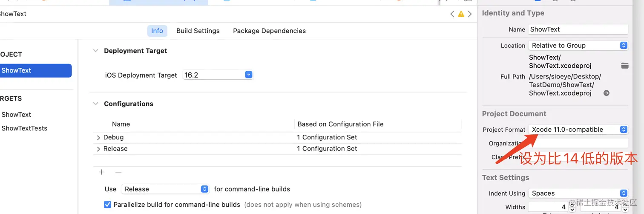The width and height of the screenshot is (644, 214).
Task: Open the iOS Deployment Target dropdown
Action: (249, 75)
